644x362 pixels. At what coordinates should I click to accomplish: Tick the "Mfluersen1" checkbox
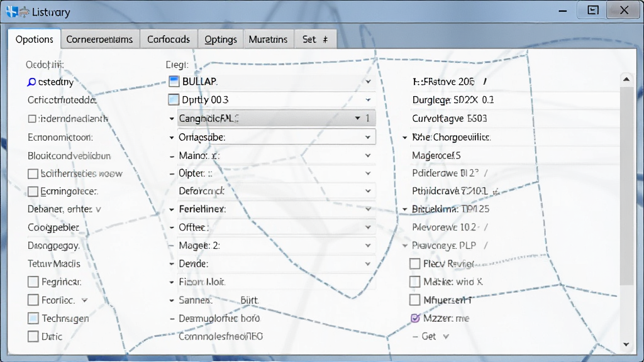click(415, 300)
